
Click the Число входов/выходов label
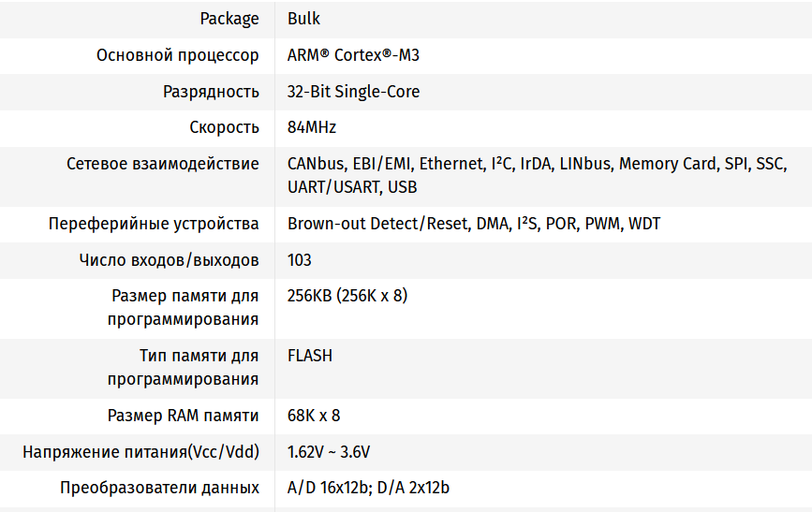coord(169,260)
